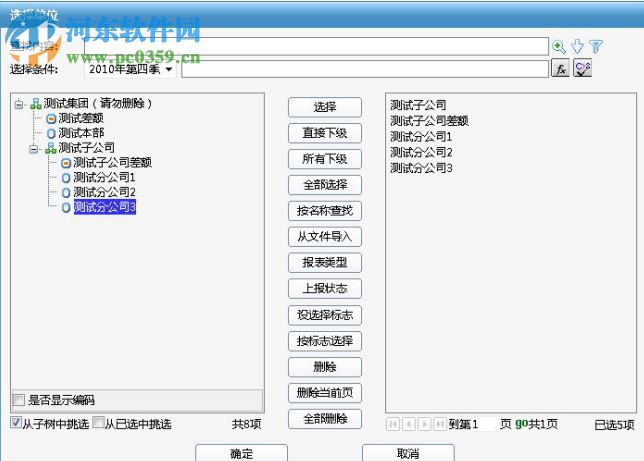Click the 报表类型 button
Image resolution: width=644 pixels, height=461 pixels.
pyautogui.click(x=325, y=263)
